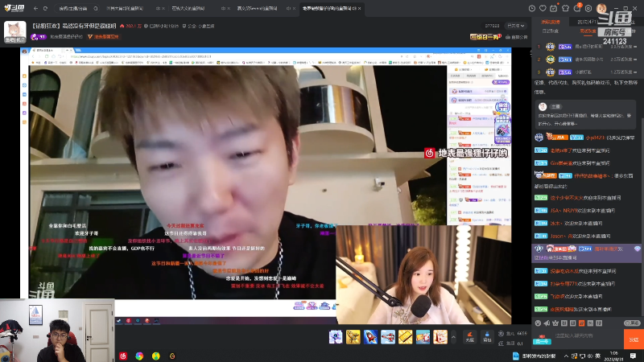The width and height of the screenshot is (644, 362).
Task: Click the search magnifier icon
Action: [x=96, y=8]
